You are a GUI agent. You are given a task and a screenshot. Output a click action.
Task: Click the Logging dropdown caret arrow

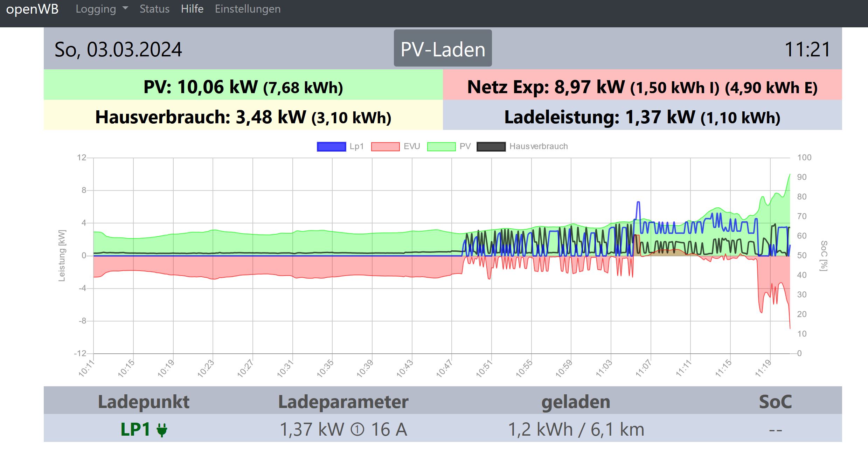[x=125, y=8]
